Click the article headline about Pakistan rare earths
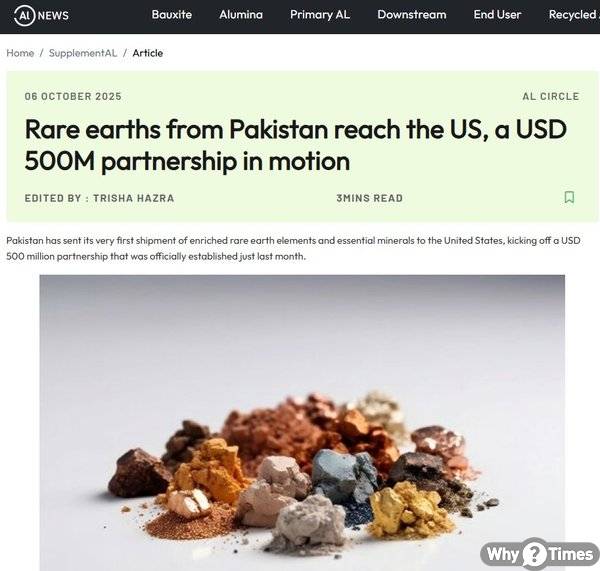Viewport: 600px width, 571px height. 295,145
